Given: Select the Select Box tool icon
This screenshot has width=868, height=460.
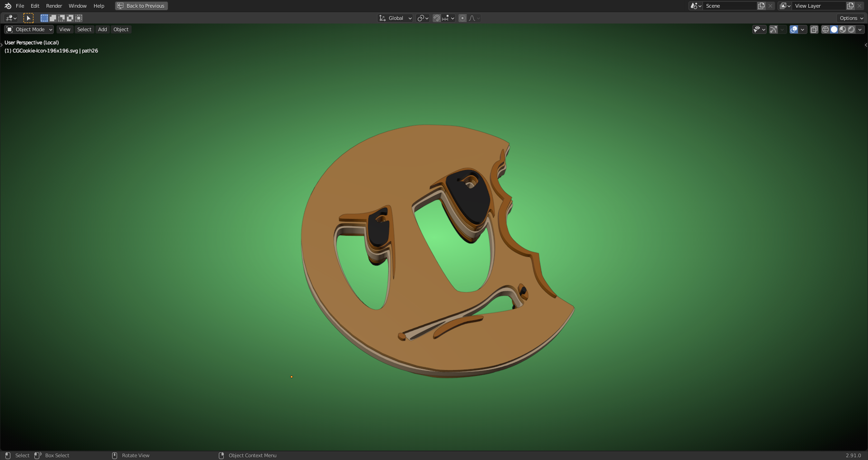Looking at the screenshot, I should click(28, 18).
